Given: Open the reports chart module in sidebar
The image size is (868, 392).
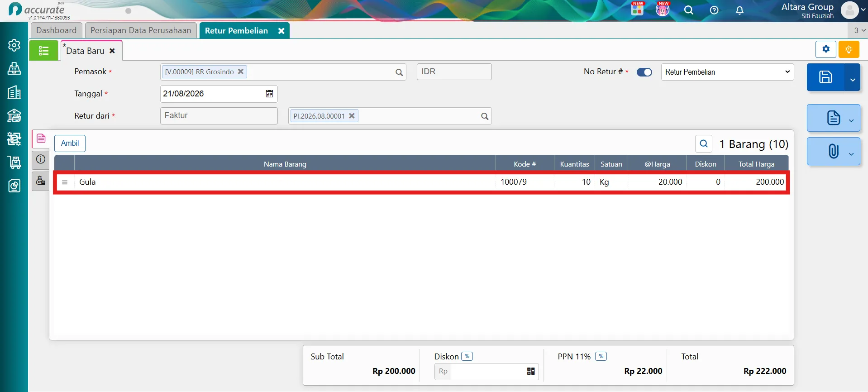Looking at the screenshot, I should pos(14,186).
